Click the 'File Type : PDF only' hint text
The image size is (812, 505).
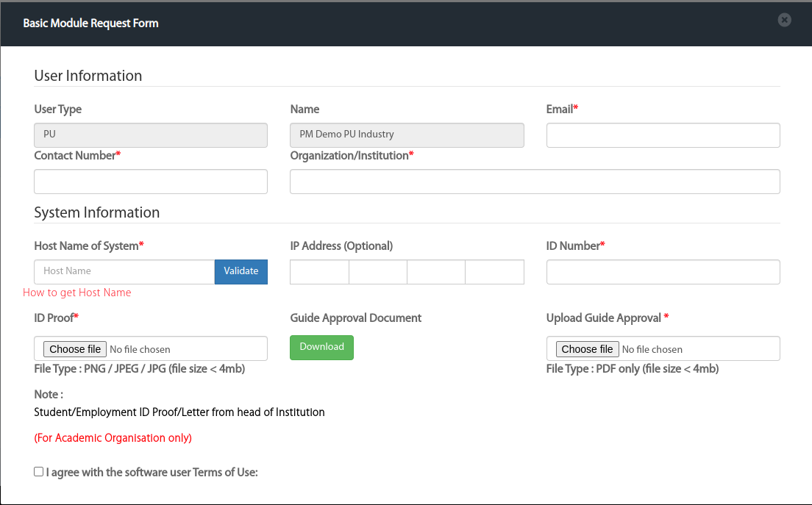(633, 369)
